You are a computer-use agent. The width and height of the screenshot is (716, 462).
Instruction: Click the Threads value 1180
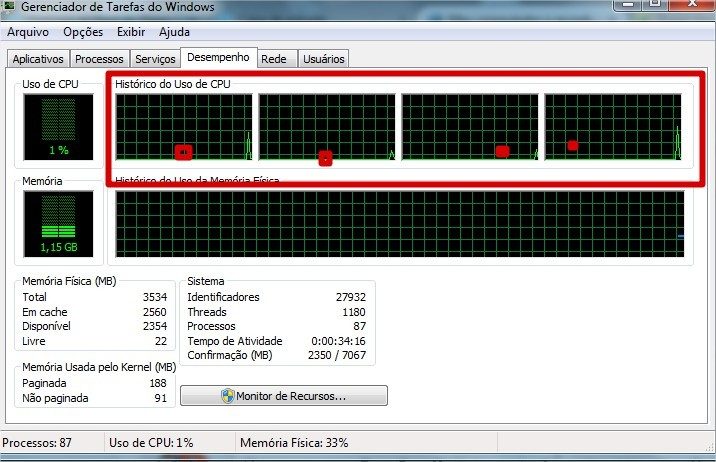click(354, 312)
